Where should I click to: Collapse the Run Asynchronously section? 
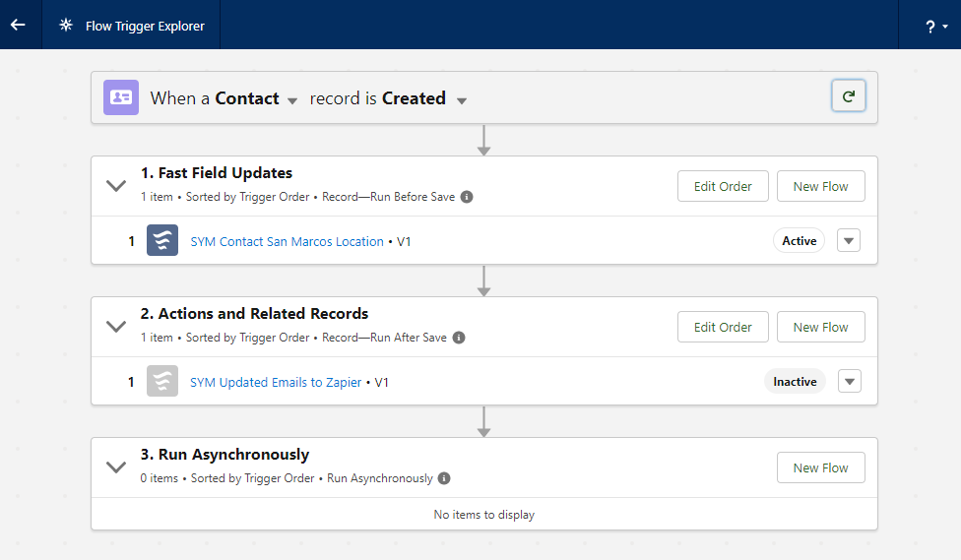click(116, 467)
